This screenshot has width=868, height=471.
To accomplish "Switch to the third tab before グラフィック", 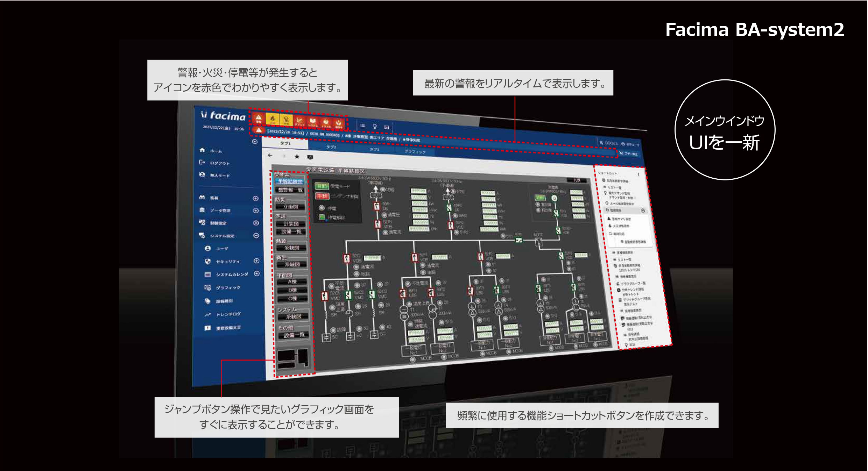I will 374,149.
